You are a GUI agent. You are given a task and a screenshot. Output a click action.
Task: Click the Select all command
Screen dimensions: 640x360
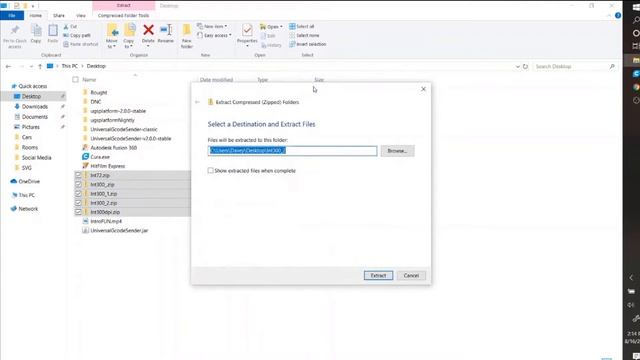(302, 27)
